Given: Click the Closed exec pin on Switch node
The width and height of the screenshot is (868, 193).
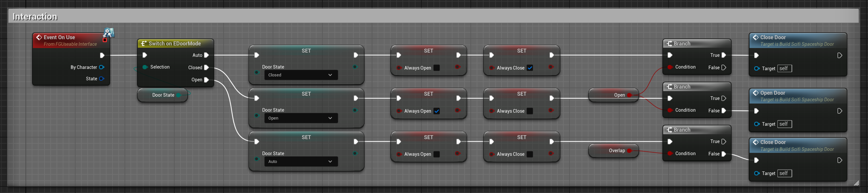Looking at the screenshot, I should point(207,68).
